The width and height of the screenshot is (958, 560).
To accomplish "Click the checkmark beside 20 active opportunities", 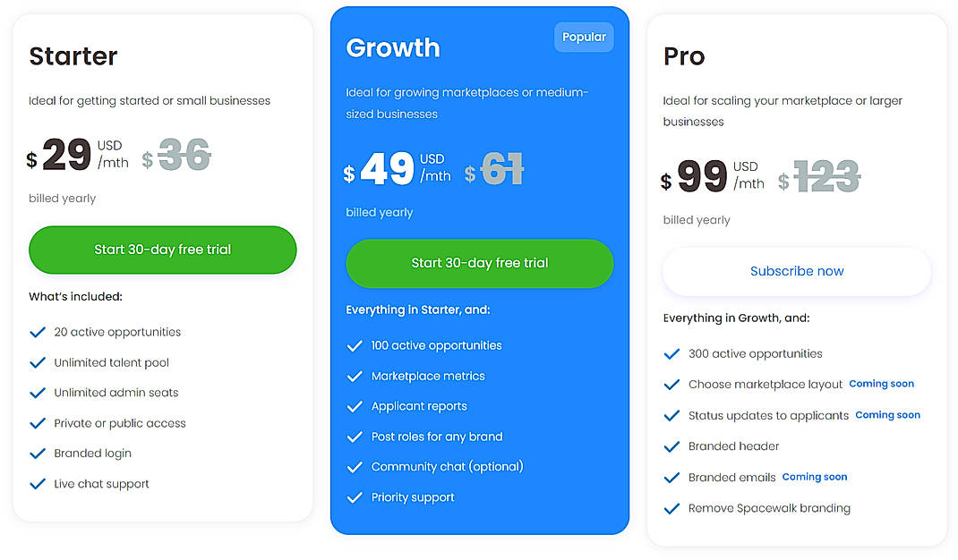I will (x=37, y=332).
